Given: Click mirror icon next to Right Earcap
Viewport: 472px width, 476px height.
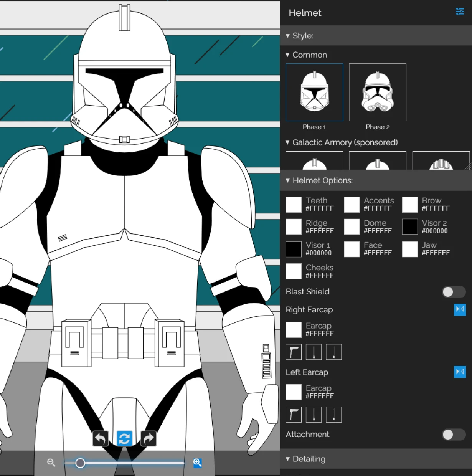Looking at the screenshot, I should (x=460, y=309).
